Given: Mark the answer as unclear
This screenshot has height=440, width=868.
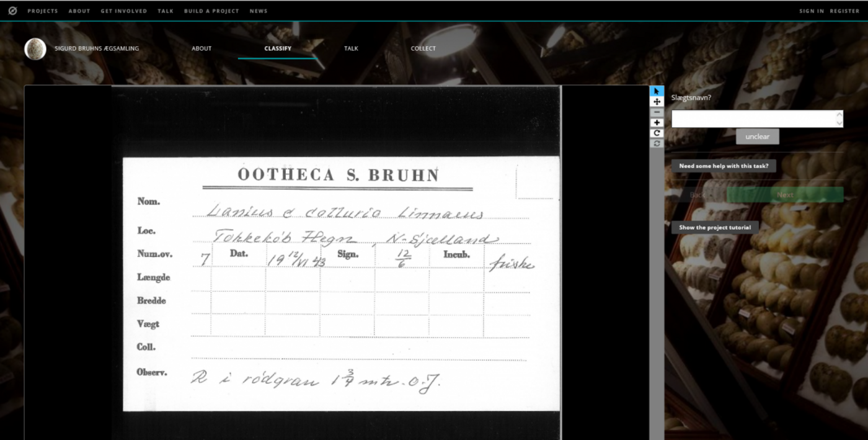Looking at the screenshot, I should pos(757,137).
